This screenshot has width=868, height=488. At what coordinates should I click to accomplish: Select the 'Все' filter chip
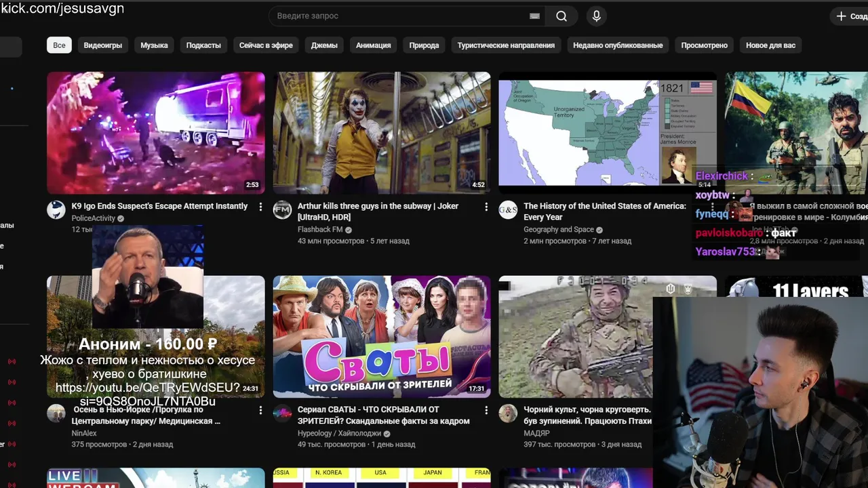[x=60, y=45]
